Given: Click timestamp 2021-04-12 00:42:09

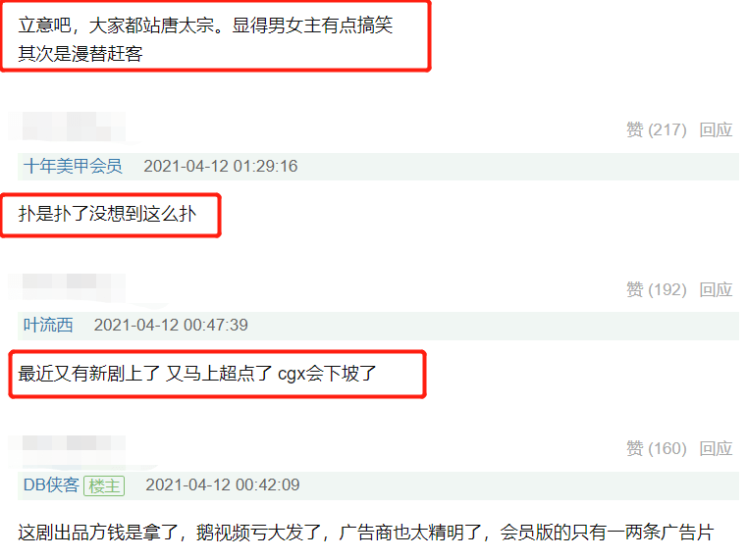Looking at the screenshot, I should tap(223, 484).
